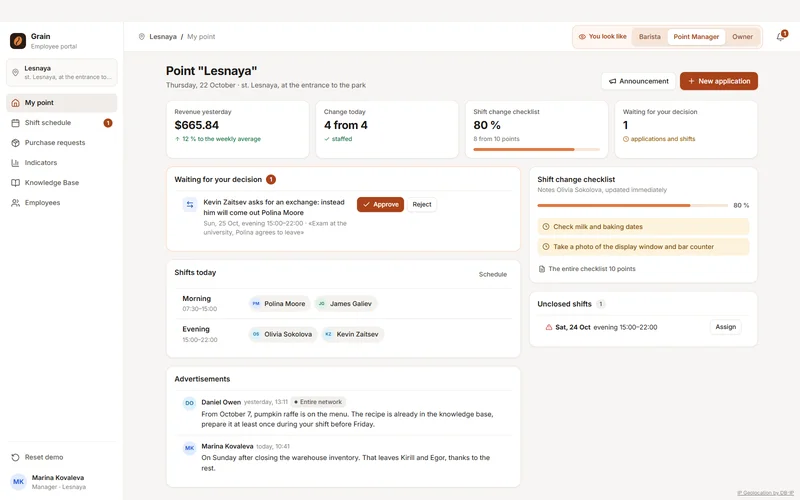Assign the Sat, 24 Oct evening shift
This screenshot has height=500, width=800.
click(x=726, y=327)
